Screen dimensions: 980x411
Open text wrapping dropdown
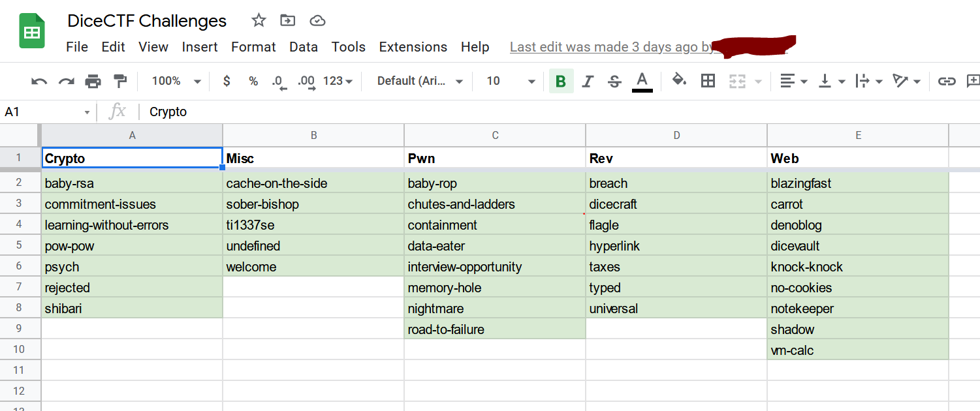(869, 81)
